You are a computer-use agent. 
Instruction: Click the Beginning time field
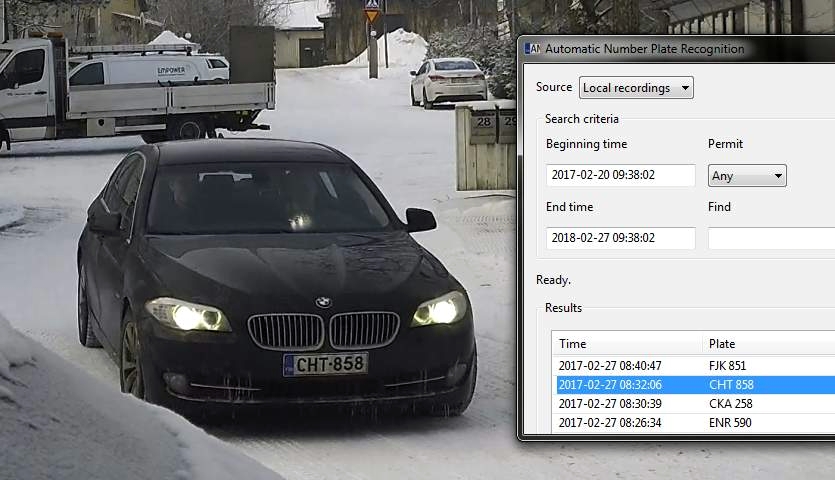[x=620, y=175]
